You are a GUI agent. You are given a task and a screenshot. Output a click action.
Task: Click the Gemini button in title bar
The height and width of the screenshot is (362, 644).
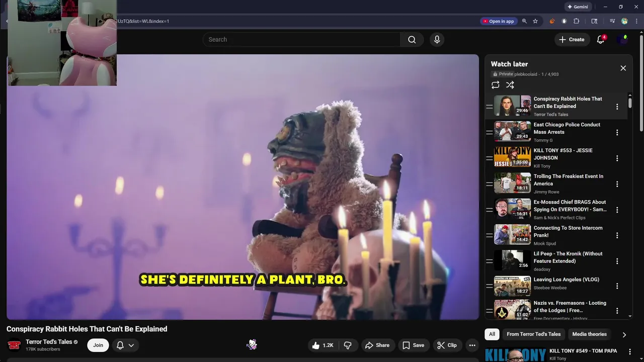[x=578, y=7]
